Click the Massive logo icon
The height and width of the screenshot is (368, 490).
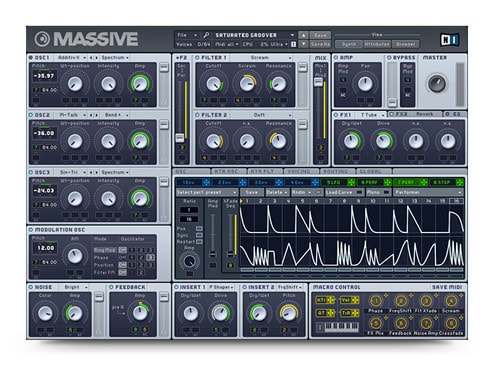(x=42, y=39)
